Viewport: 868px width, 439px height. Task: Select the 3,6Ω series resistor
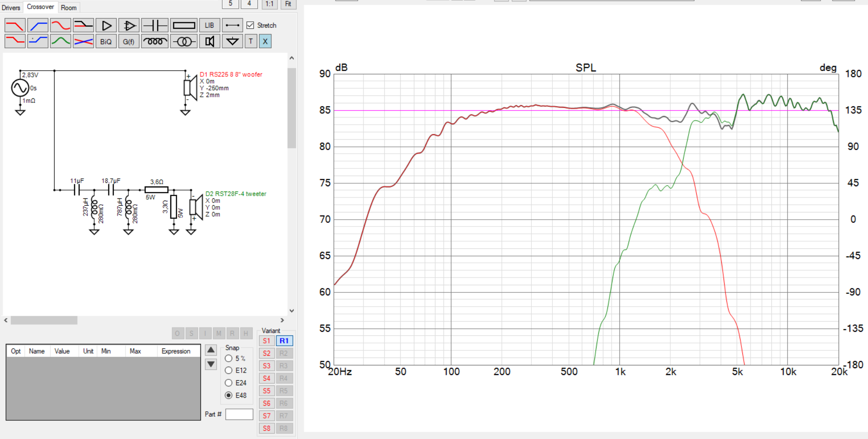[156, 190]
